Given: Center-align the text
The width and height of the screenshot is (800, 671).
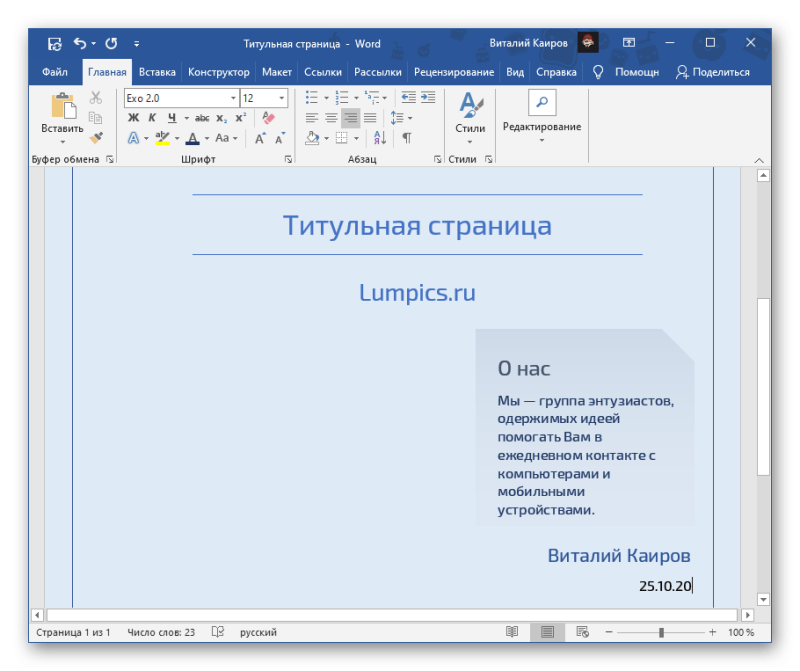Looking at the screenshot, I should click(x=331, y=118).
